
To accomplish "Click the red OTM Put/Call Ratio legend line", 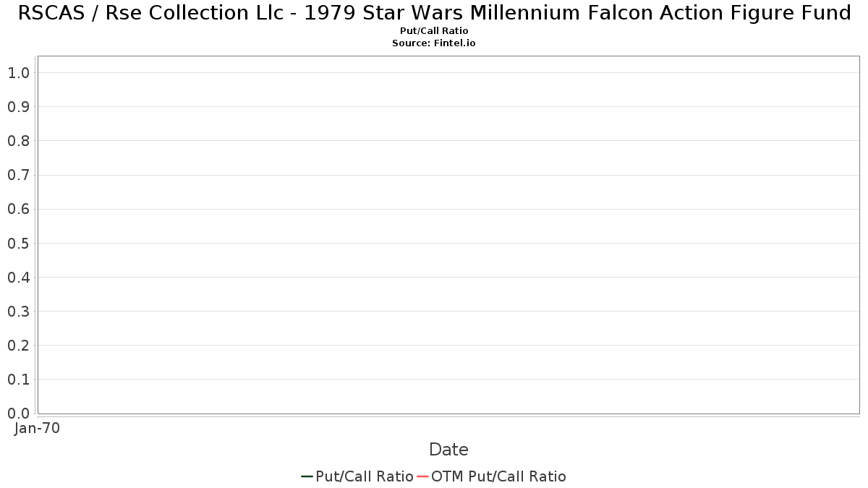I will (x=422, y=476).
